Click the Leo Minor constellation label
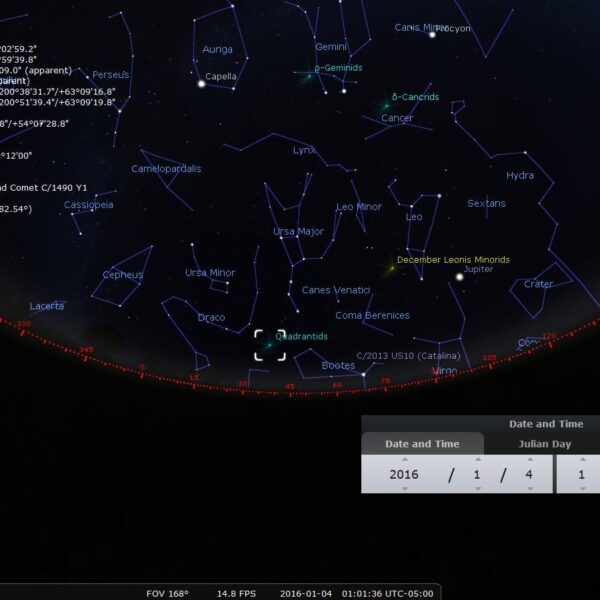Image resolution: width=600 pixels, height=600 pixels. point(359,207)
